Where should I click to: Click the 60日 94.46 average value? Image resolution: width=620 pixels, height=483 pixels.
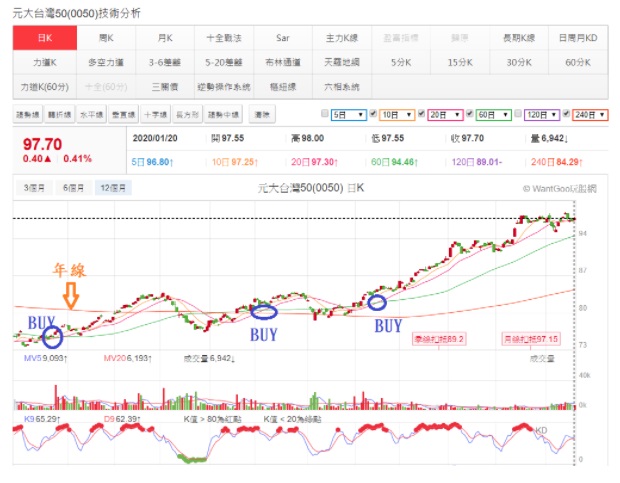394,162
